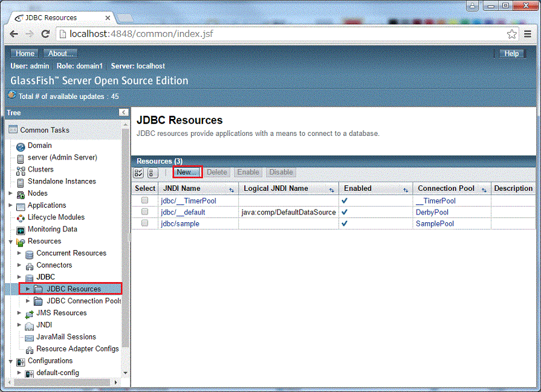Click the tree panel vertical scrollbar
The width and height of the screenshot is (541, 392).
tap(125, 238)
